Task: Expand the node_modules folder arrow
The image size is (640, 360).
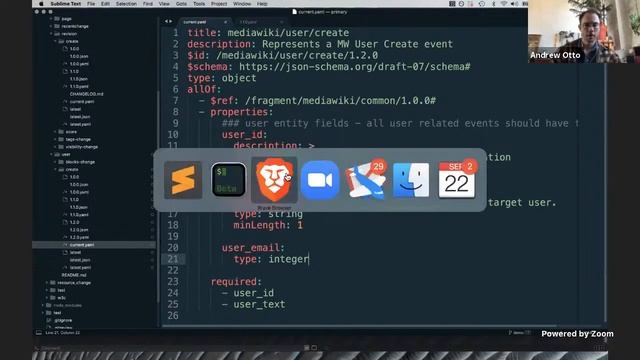Action: tap(43, 305)
